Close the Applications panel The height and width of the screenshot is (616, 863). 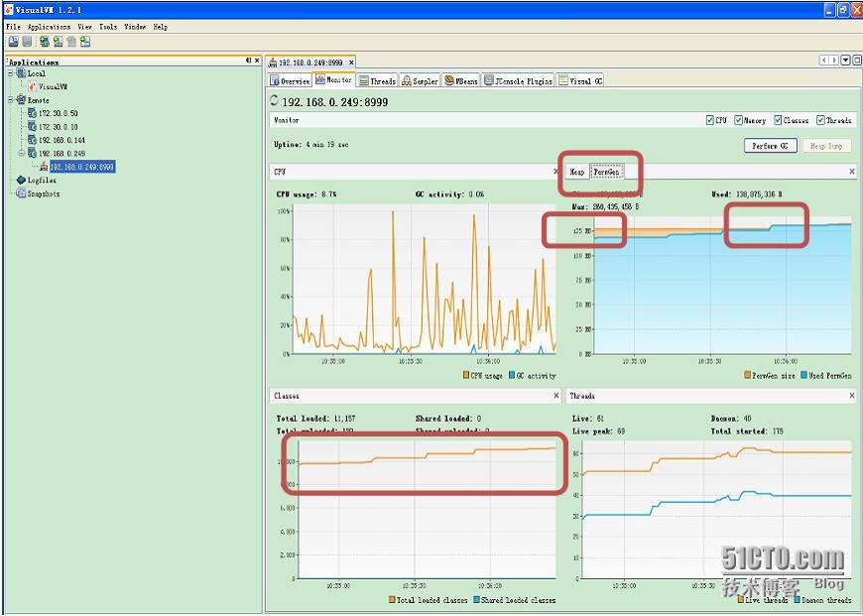257,61
